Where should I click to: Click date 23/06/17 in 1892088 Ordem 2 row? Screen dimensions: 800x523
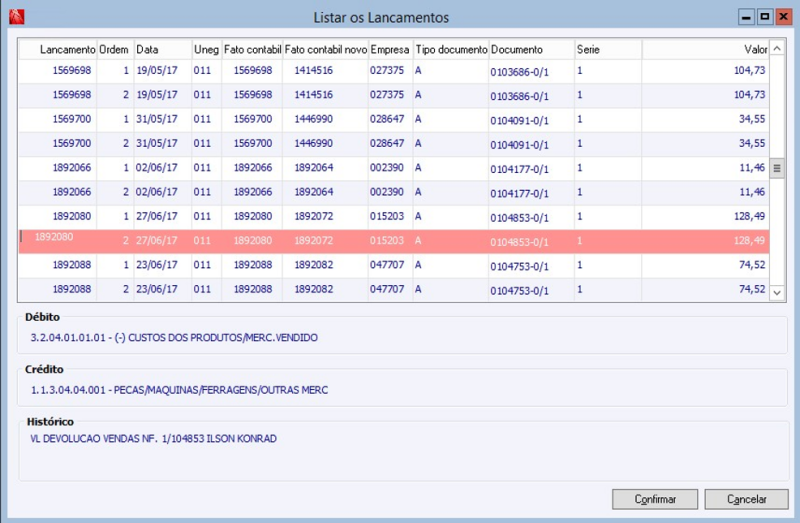[x=157, y=289]
